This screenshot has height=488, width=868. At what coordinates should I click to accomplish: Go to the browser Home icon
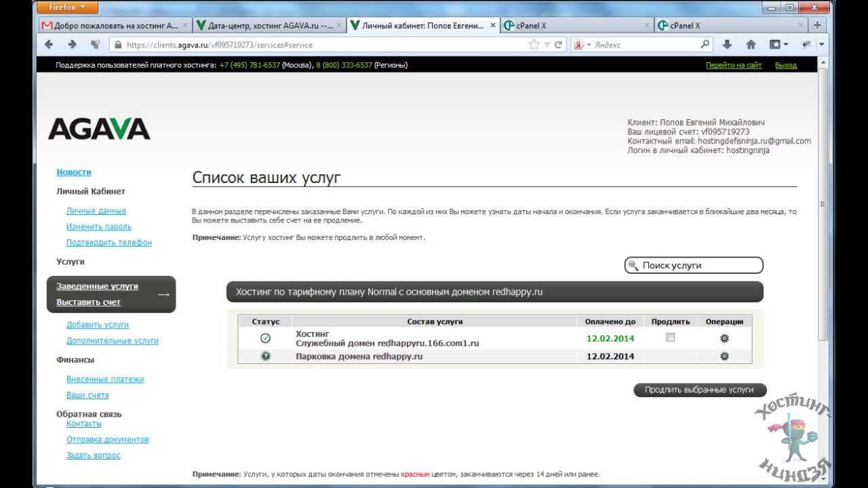751,45
